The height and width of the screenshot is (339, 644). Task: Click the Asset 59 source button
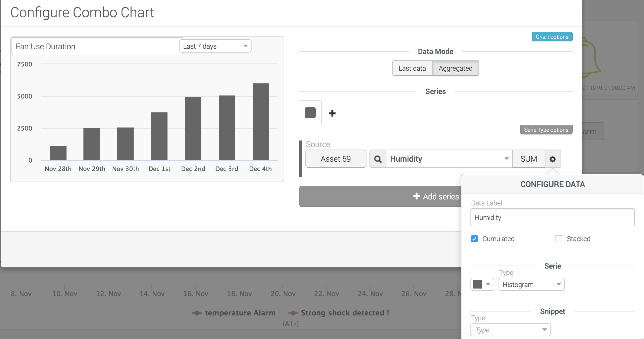(336, 159)
